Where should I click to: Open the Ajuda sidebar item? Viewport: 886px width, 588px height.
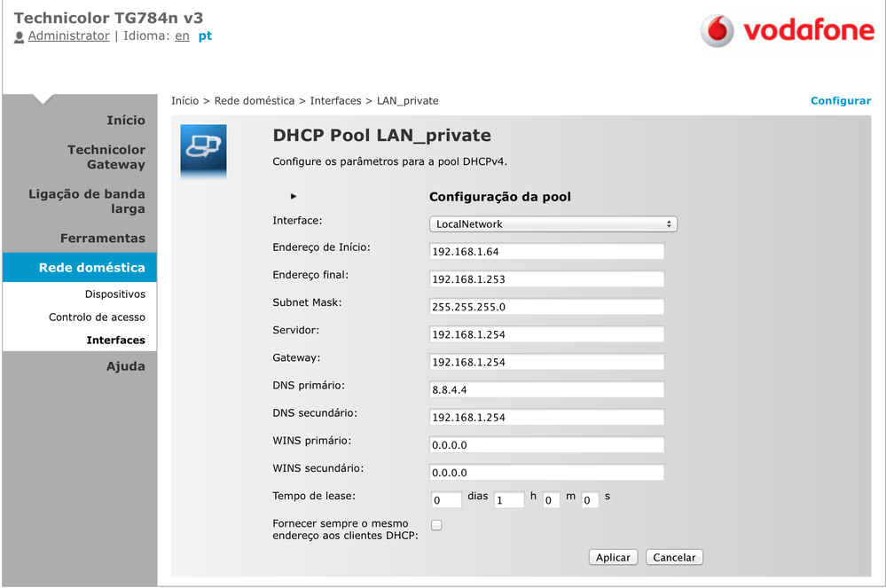(125, 366)
